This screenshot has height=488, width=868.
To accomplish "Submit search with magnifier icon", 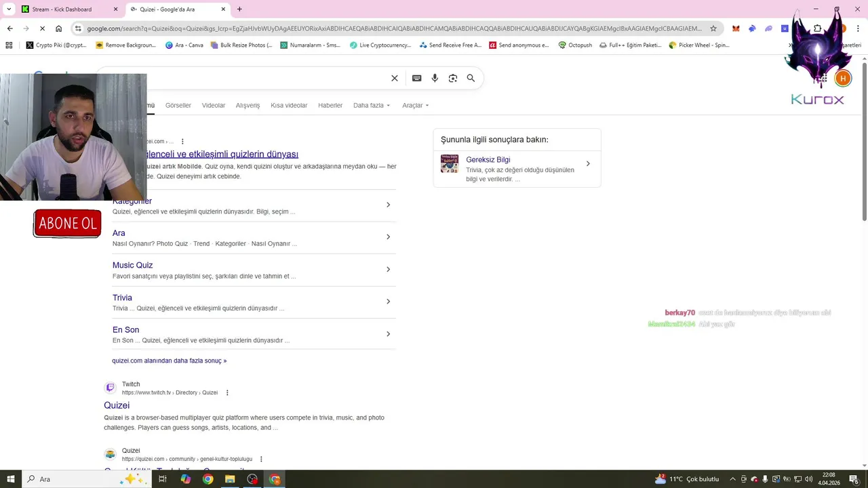I will click(x=471, y=78).
